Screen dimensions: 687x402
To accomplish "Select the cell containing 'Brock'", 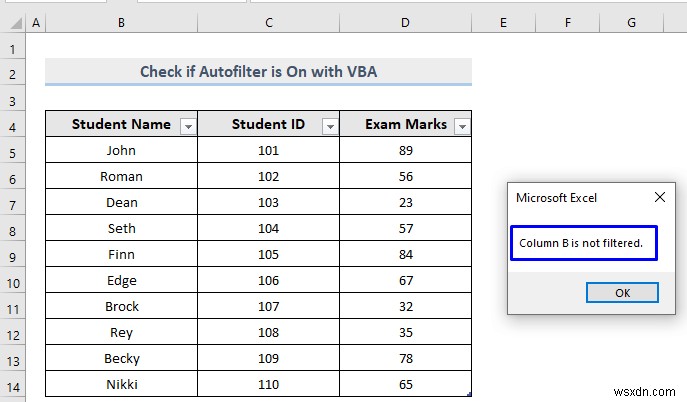I will click(x=121, y=306).
